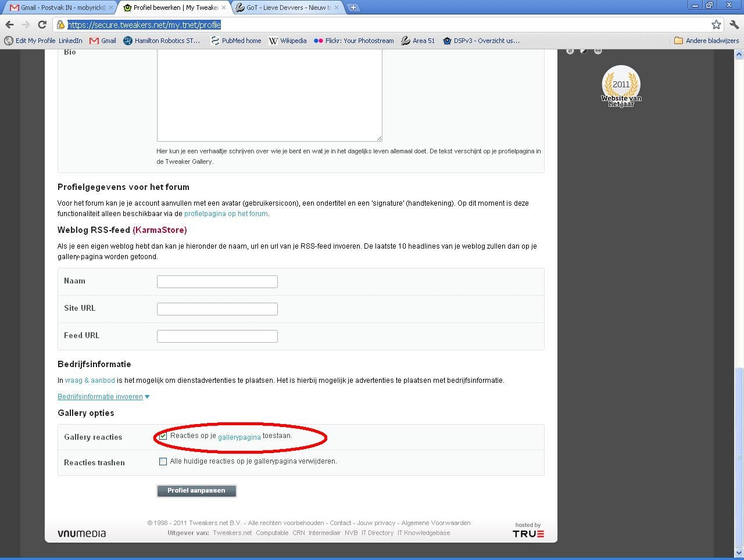Close the Profiel bewerken tab
744x560 pixels.
pyautogui.click(x=224, y=8)
